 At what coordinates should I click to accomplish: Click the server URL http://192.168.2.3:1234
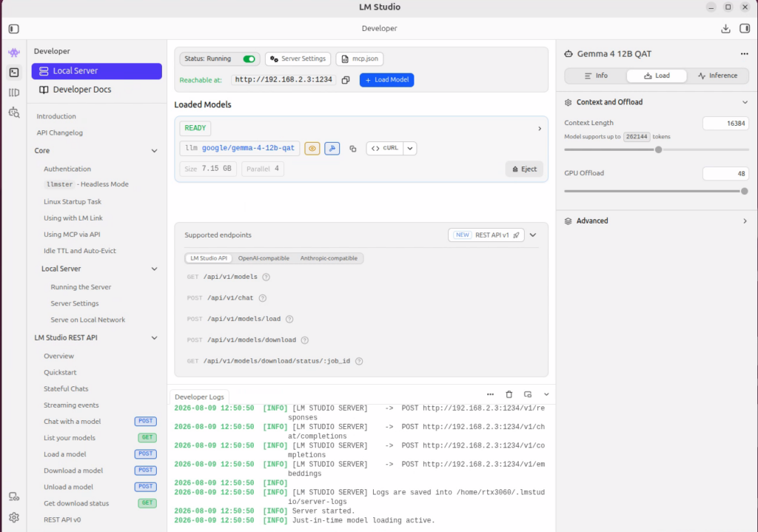(x=284, y=80)
